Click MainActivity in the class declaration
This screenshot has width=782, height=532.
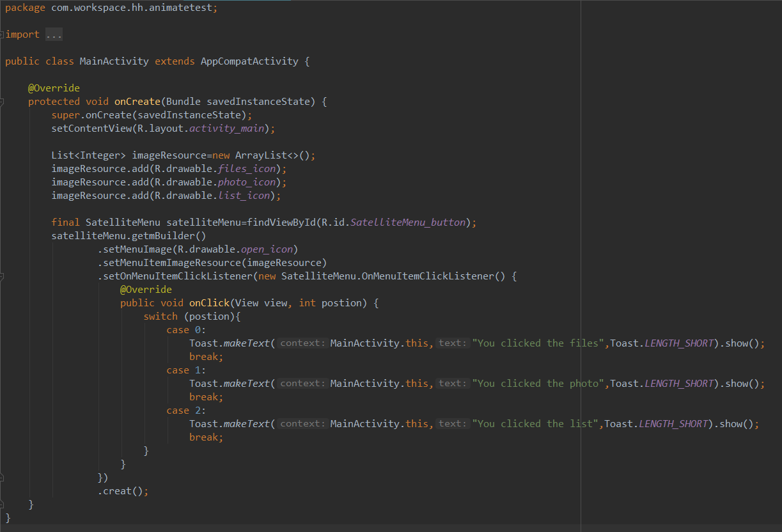(x=114, y=61)
